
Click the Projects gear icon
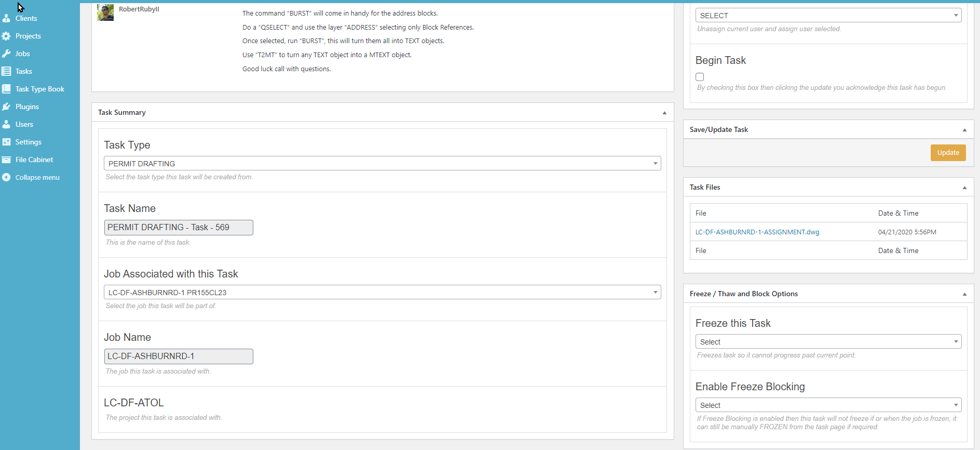point(6,36)
